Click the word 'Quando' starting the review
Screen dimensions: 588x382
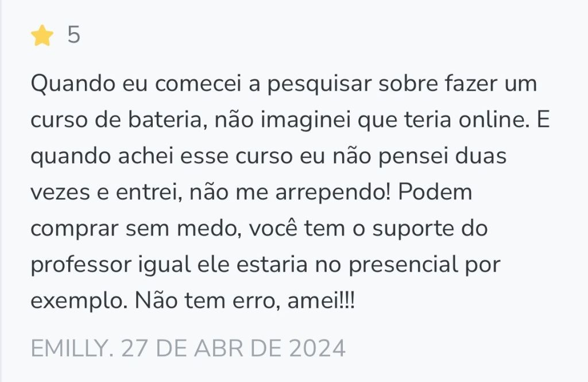coord(73,83)
